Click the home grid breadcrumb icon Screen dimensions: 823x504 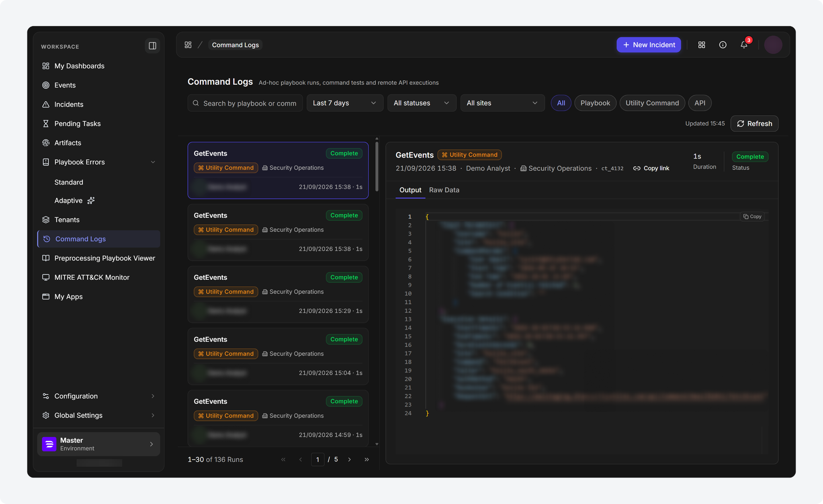coord(188,45)
